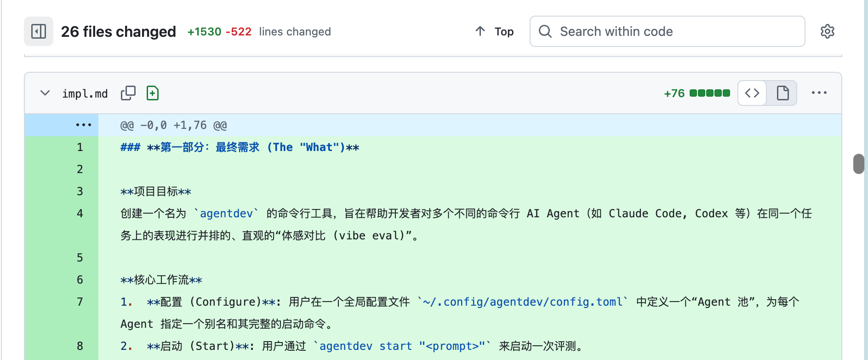Collapse the impl.md diff with its chevron

[x=45, y=93]
